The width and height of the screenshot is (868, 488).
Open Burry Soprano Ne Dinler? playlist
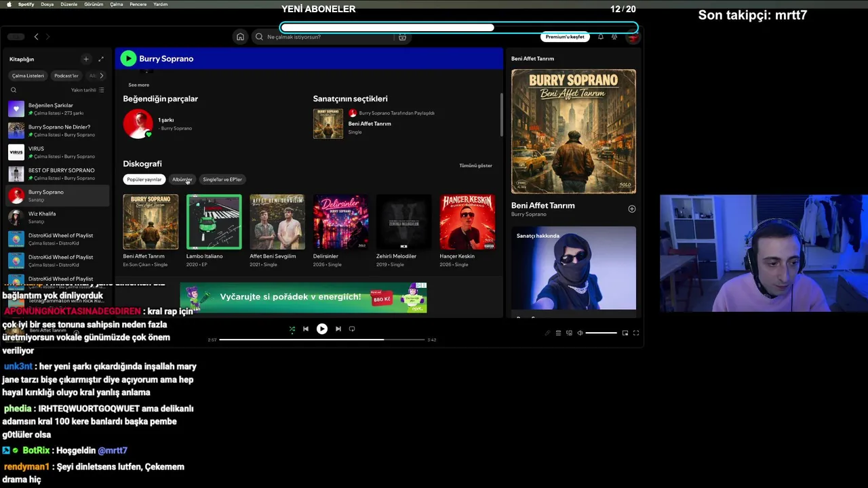[x=57, y=130]
